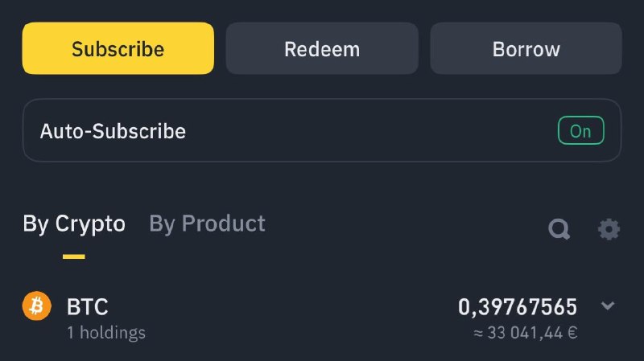Screen dimensions: 644x361
Task: Tap blank middle area of Auto-Subscribe card
Action: coord(369,131)
